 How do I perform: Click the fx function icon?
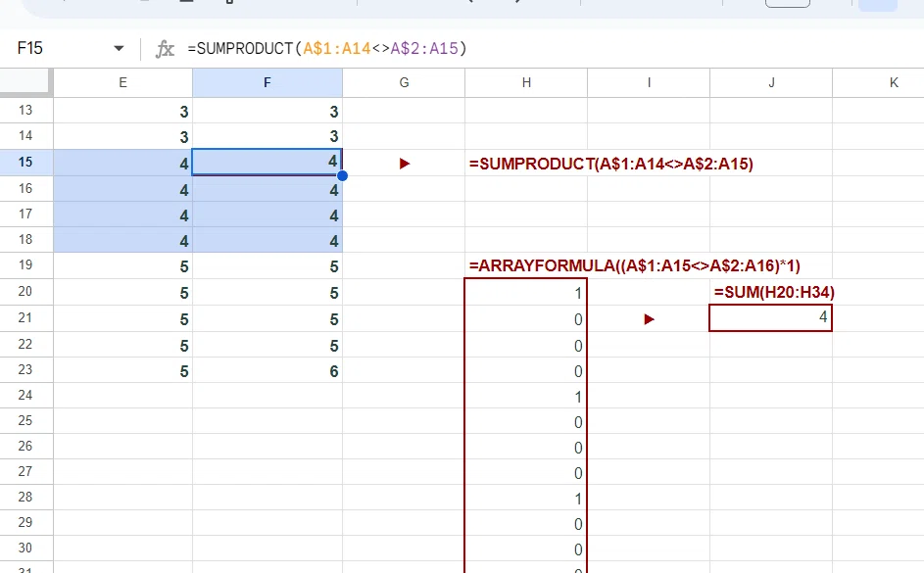point(165,49)
